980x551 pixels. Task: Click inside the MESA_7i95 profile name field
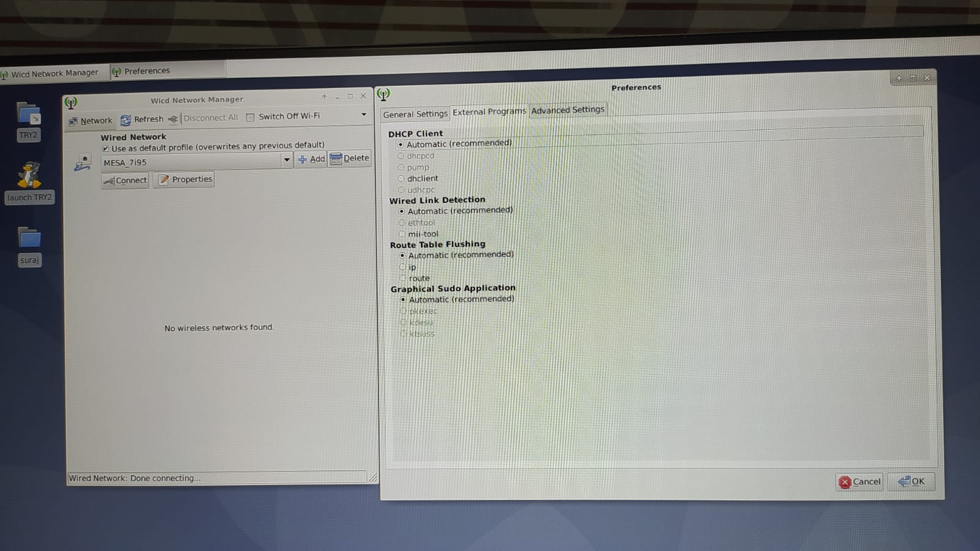(190, 162)
